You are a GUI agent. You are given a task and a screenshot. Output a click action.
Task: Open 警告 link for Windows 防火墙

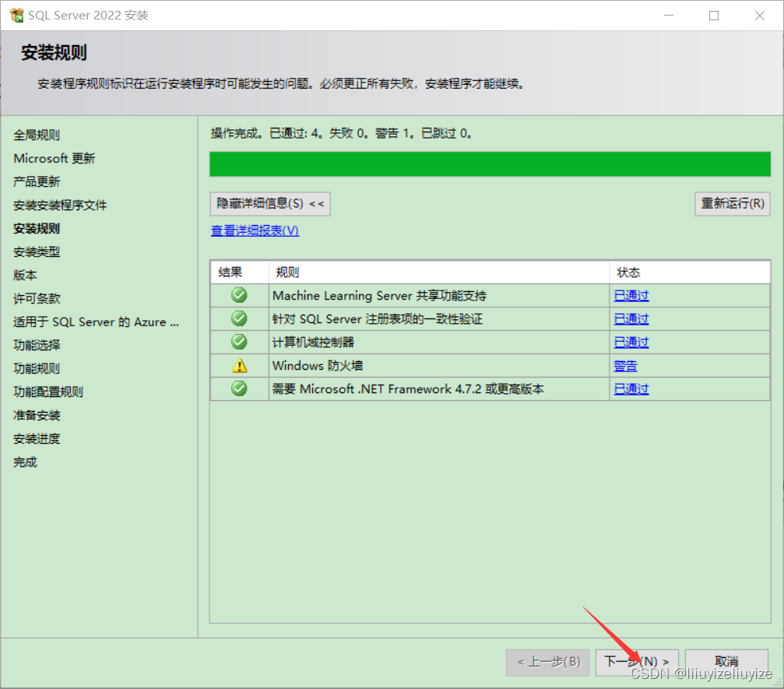625,365
